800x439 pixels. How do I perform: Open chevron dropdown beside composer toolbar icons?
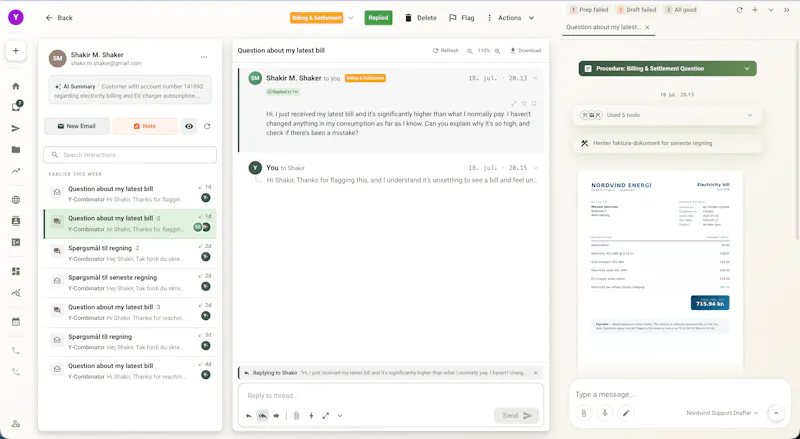[340, 416]
